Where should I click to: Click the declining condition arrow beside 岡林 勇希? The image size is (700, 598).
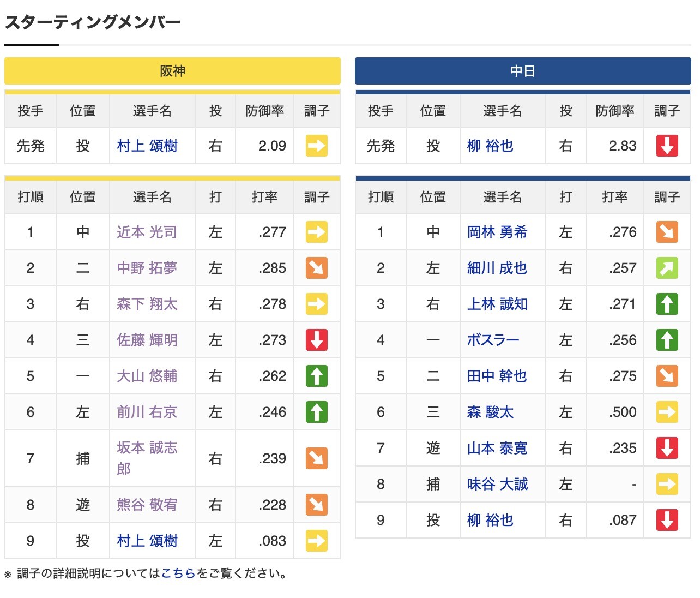click(667, 232)
